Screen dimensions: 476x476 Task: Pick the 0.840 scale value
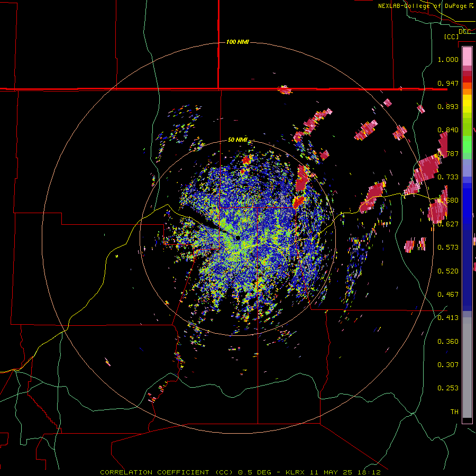[448, 130]
